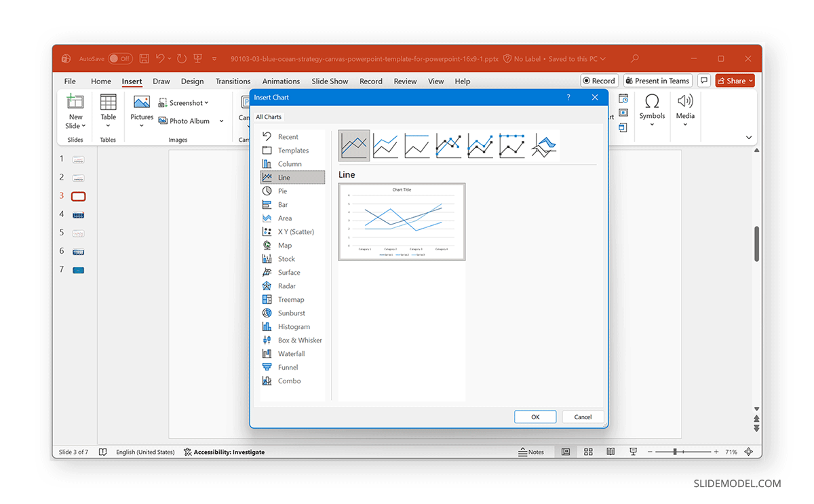Select the 3-D Line chart subtype
Viewport: 814px width, 504px height.
tap(543, 145)
